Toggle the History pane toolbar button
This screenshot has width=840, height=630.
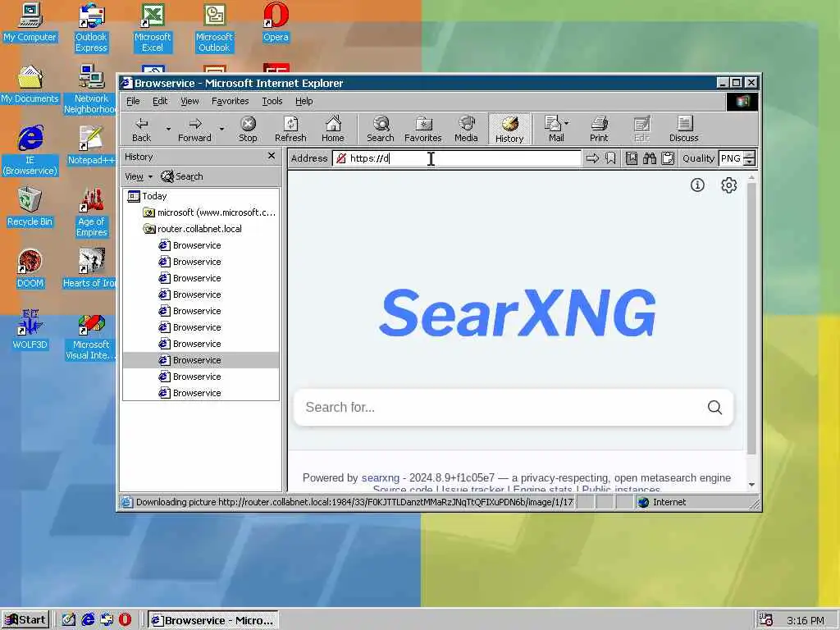509,129
